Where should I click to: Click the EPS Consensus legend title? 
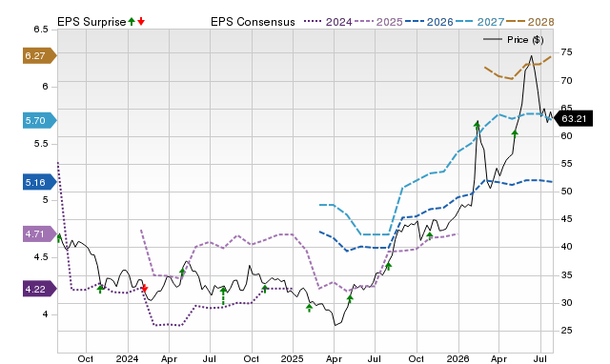[253, 22]
